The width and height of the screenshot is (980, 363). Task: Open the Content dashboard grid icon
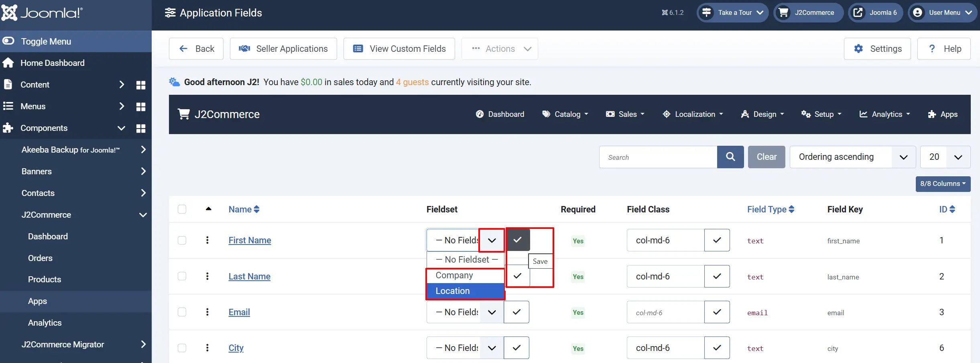pos(141,85)
